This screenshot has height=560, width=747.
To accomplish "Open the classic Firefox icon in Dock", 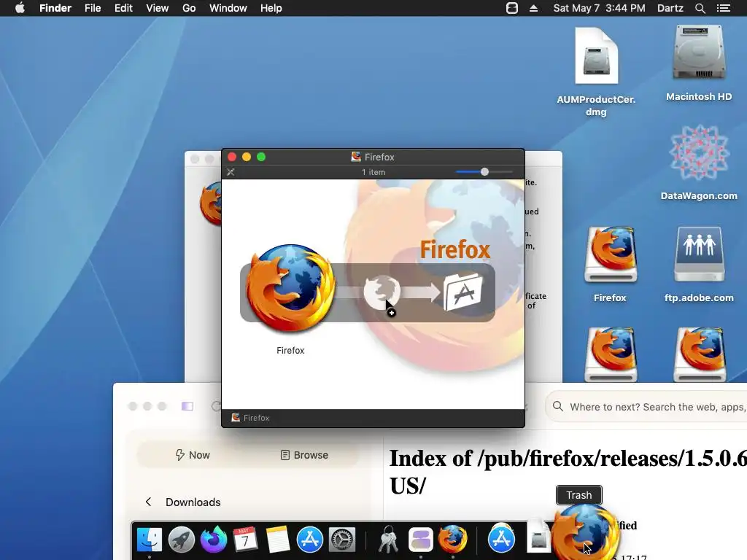I will tap(452, 539).
